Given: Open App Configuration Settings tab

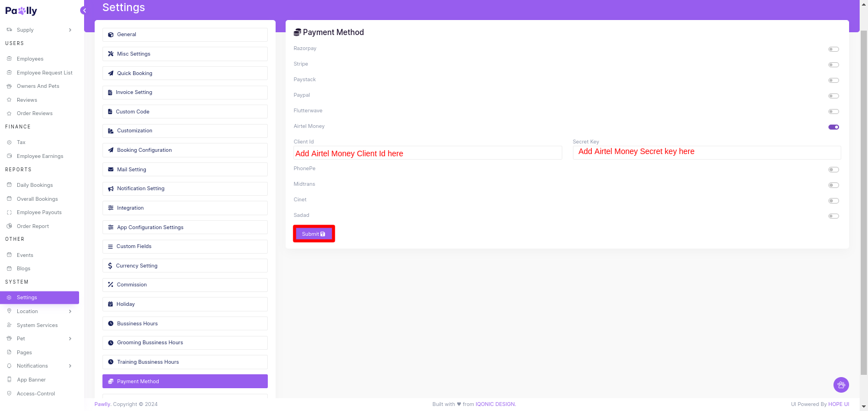Looking at the screenshot, I should coord(185,227).
